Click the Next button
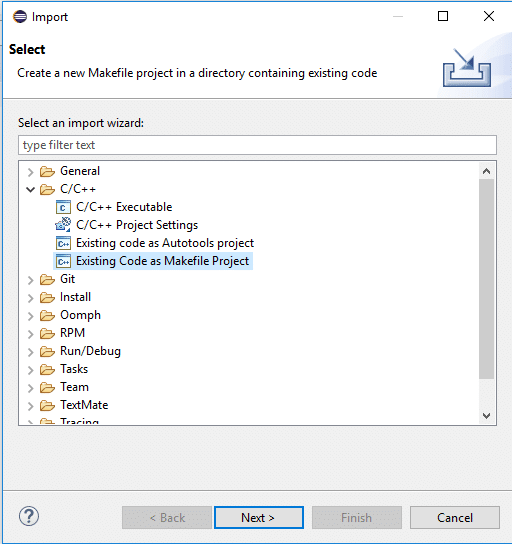The image size is (512, 544). [x=259, y=518]
